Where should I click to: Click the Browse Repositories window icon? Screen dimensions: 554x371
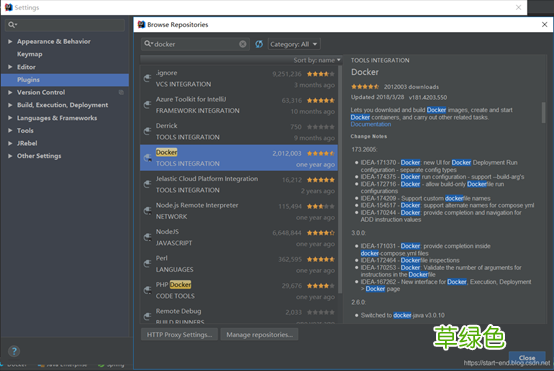(x=141, y=24)
